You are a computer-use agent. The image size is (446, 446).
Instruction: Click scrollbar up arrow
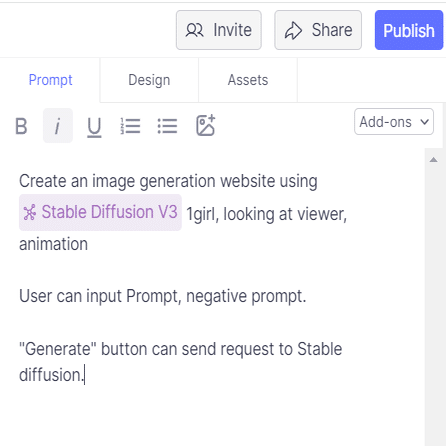(433, 160)
